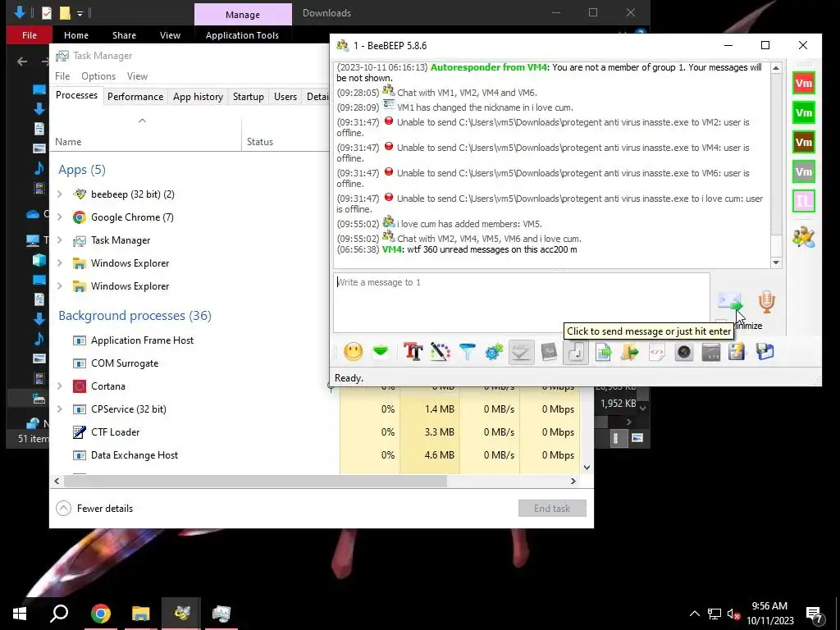Viewport: 840px width, 630px height.
Task: Click Task Manager vertical scrollbar down arrow
Action: pyautogui.click(x=587, y=467)
